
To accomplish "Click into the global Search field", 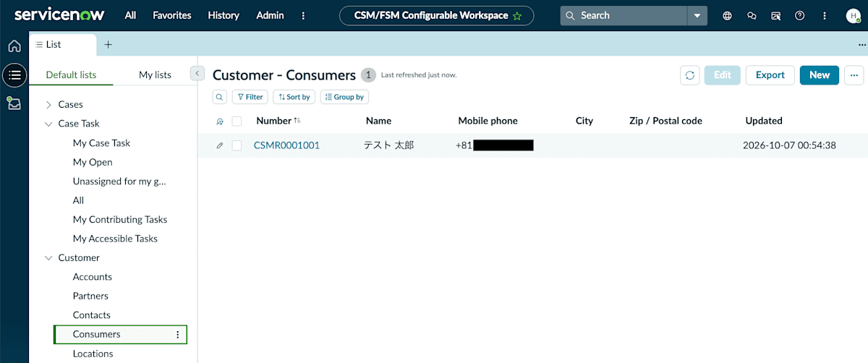I will 624,15.
